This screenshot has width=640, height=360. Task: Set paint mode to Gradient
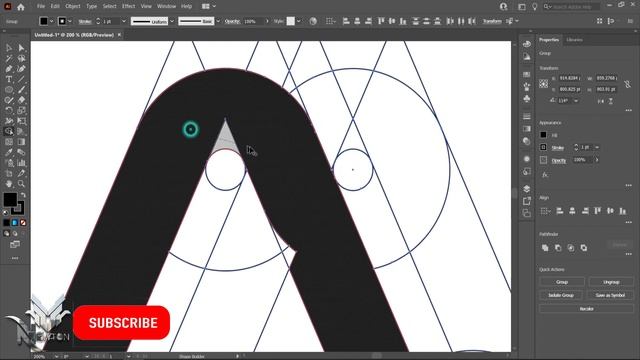point(15,223)
